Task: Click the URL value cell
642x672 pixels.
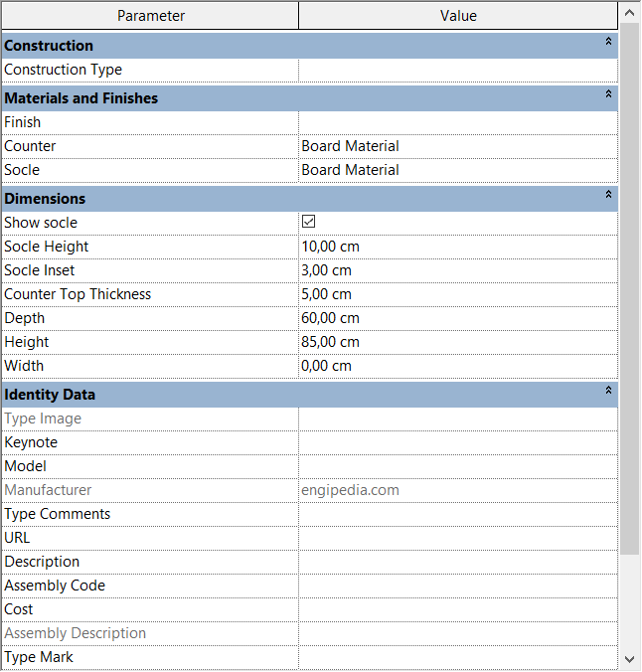Action: [x=458, y=538]
